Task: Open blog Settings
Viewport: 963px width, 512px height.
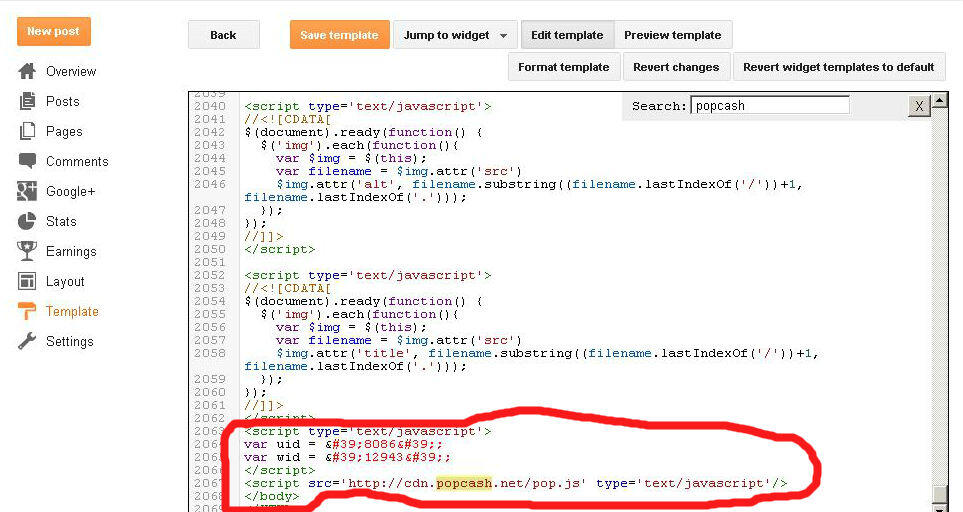Action: click(69, 341)
